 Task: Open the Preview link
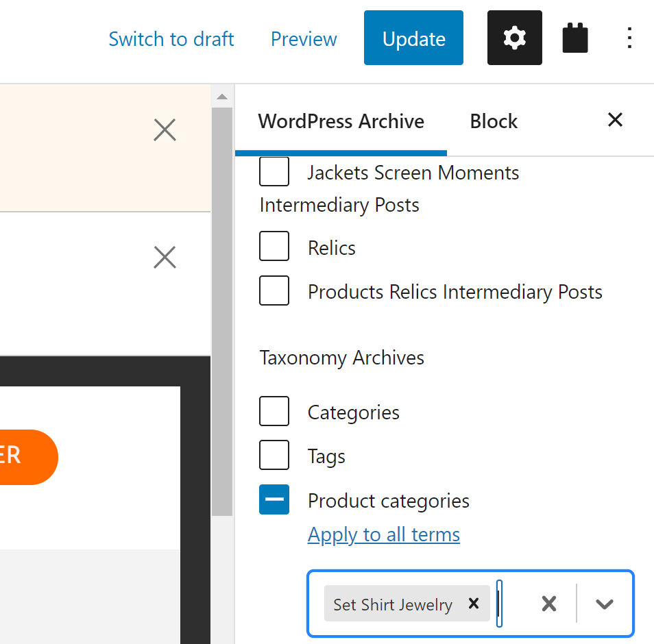[x=304, y=39]
